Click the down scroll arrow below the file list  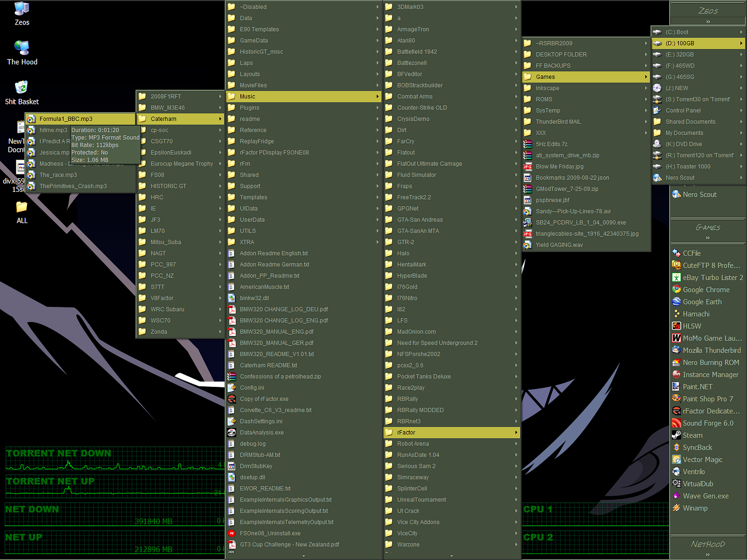click(x=303, y=555)
